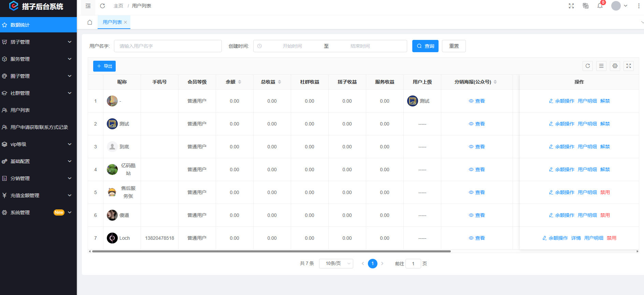This screenshot has height=295, width=644.
Task: Sort the table by 总收益 column
Action: [x=280, y=82]
